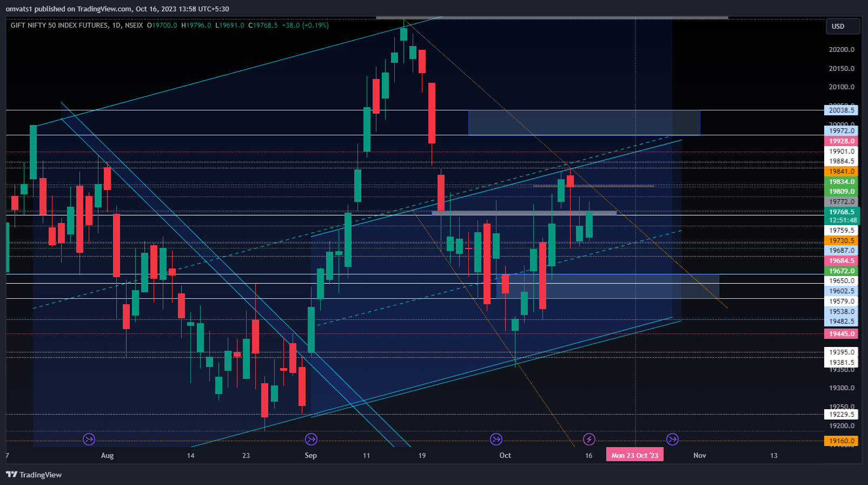Image resolution: width=868 pixels, height=485 pixels.
Task: Click the Sep label on time axis
Action: point(310,455)
